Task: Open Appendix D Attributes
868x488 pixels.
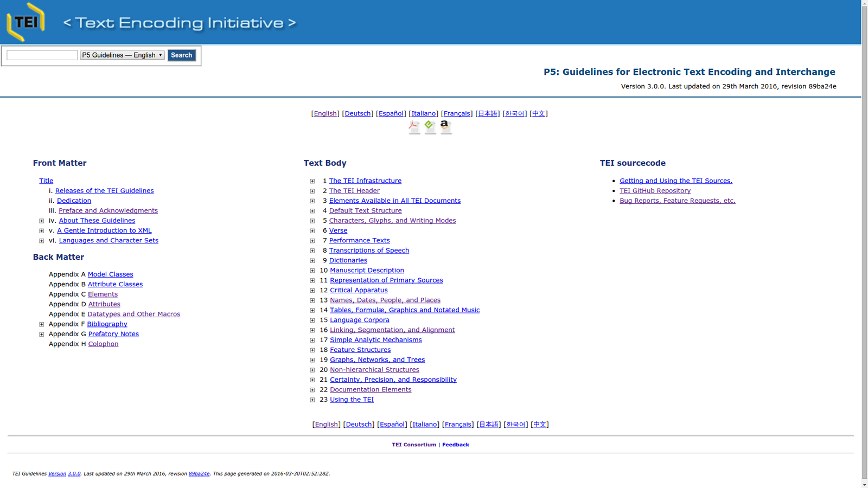Action: click(x=104, y=304)
